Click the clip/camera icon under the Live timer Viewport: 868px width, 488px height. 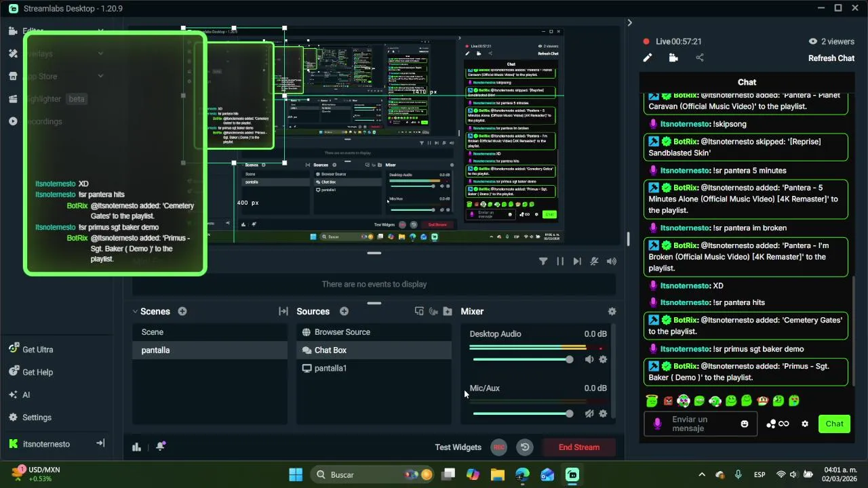(x=673, y=58)
